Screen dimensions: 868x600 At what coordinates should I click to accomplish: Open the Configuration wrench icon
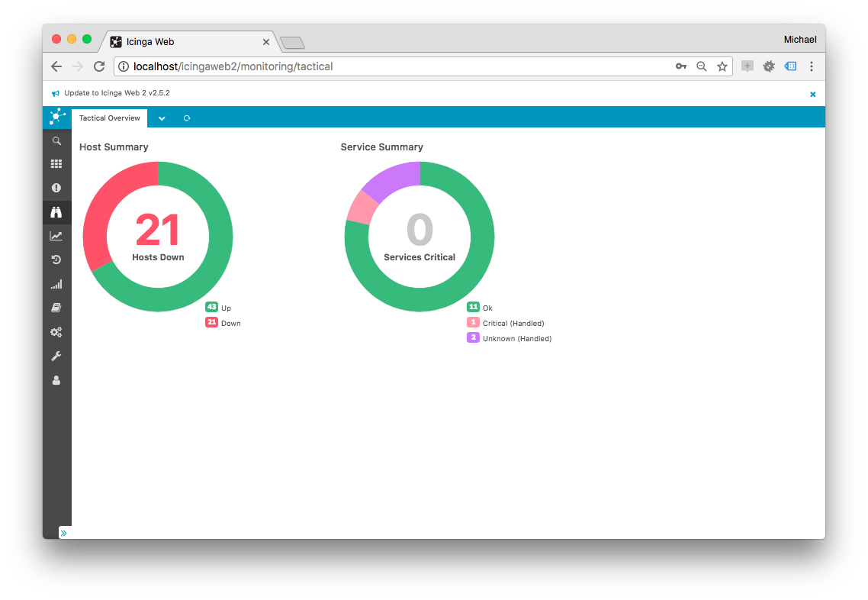click(56, 356)
